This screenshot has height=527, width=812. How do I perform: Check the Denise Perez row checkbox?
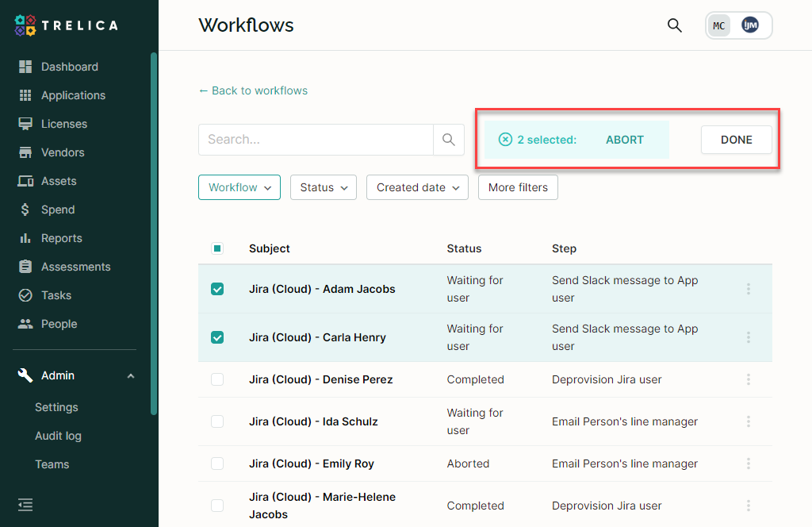tap(217, 379)
